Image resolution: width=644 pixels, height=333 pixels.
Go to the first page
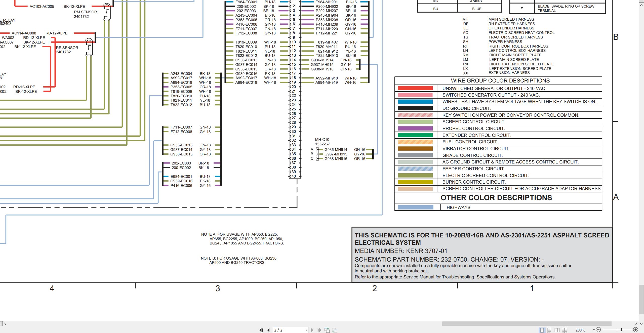point(261,330)
